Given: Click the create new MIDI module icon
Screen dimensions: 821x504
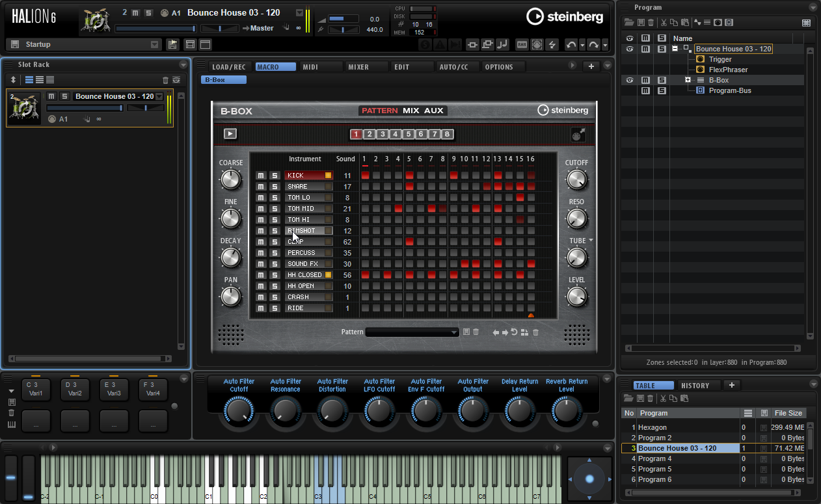Looking at the screenshot, I should tap(718, 22).
